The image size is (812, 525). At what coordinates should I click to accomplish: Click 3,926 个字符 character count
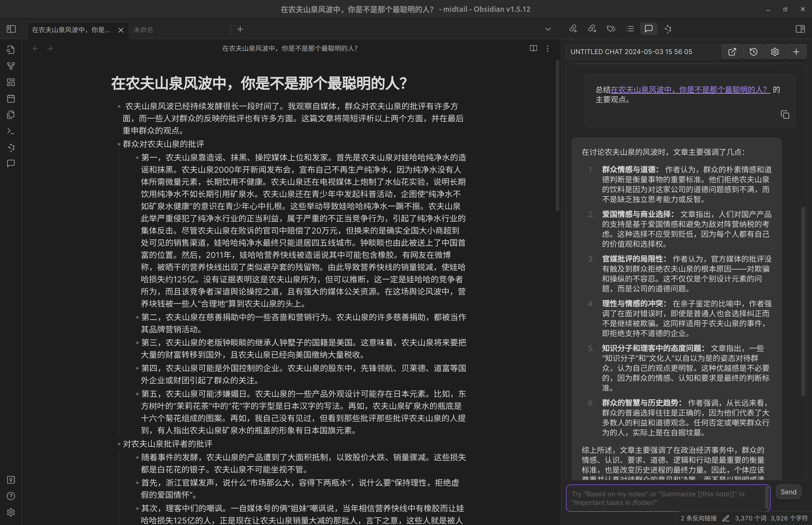pos(789,518)
